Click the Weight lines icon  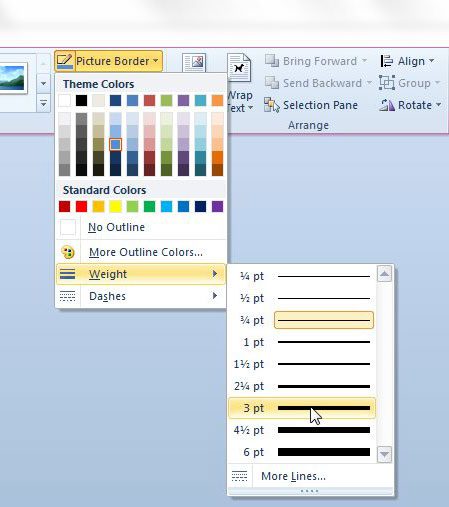tap(67, 274)
